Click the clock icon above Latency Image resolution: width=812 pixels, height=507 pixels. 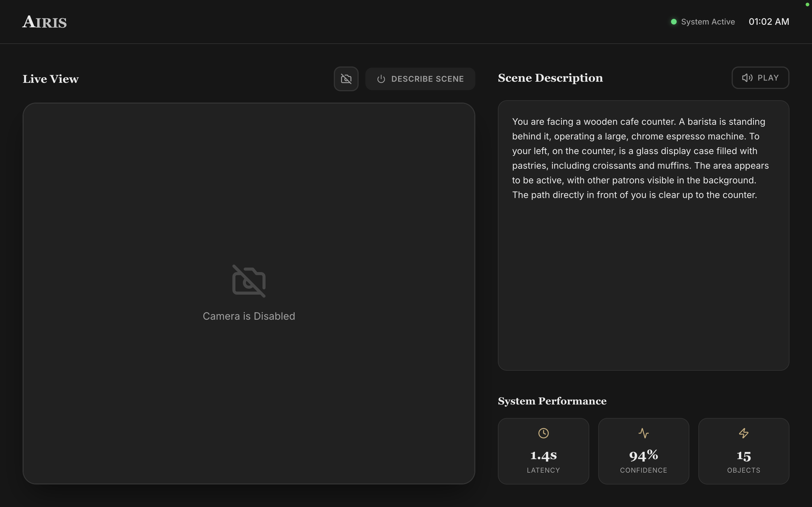(543, 433)
